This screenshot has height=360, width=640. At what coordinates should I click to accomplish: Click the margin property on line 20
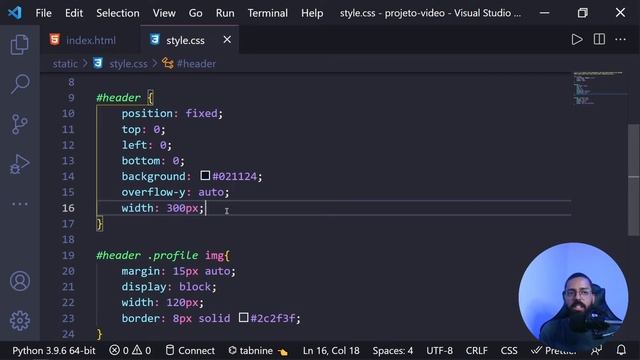[x=140, y=271]
